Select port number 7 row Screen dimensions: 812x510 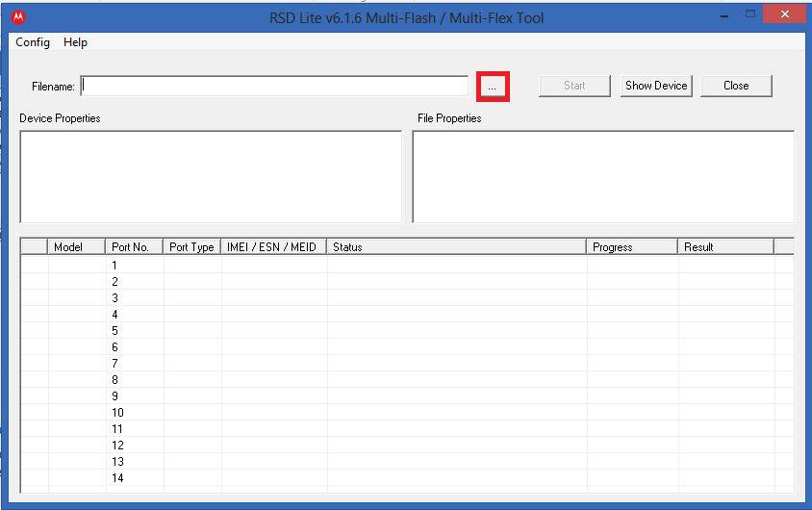coord(407,364)
